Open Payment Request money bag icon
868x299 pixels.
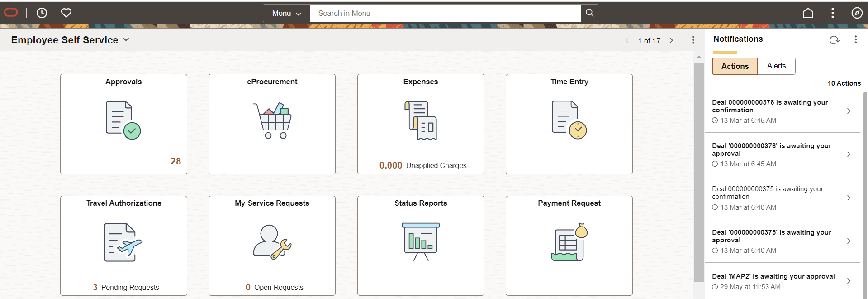569,242
